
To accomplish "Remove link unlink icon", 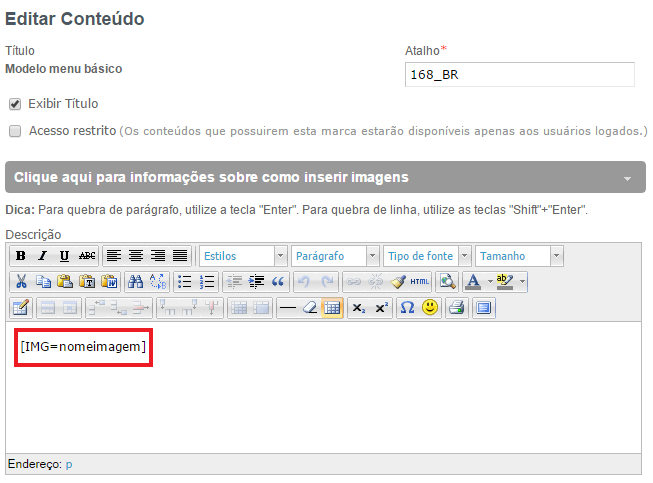I will (x=376, y=282).
